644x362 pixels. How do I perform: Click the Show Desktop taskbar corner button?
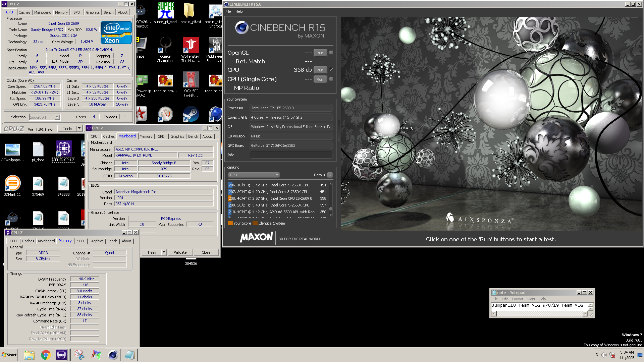click(x=640, y=355)
